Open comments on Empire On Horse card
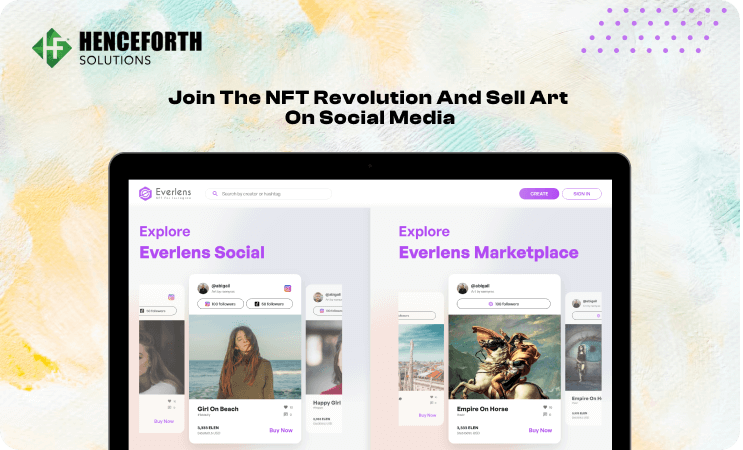 (545, 414)
